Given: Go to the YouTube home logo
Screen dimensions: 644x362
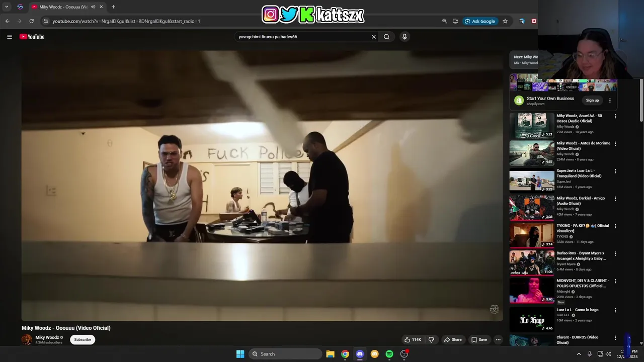Looking at the screenshot, I should [32, 37].
